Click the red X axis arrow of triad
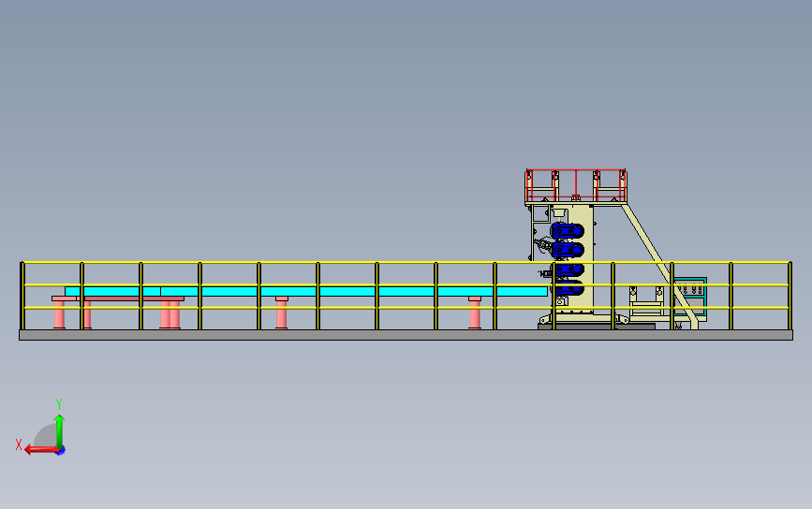 (41, 450)
